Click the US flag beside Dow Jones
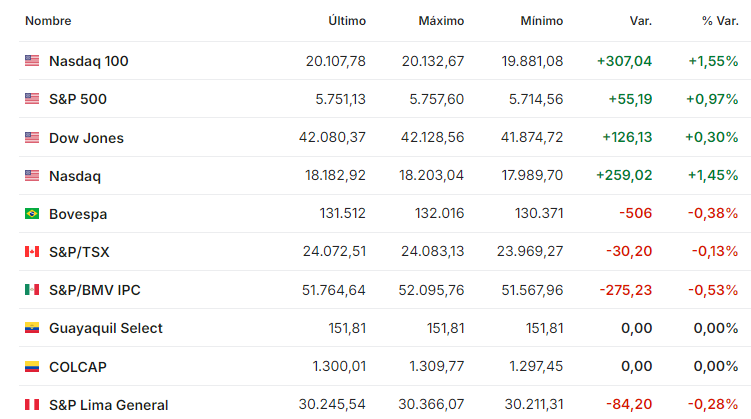 tap(32, 137)
